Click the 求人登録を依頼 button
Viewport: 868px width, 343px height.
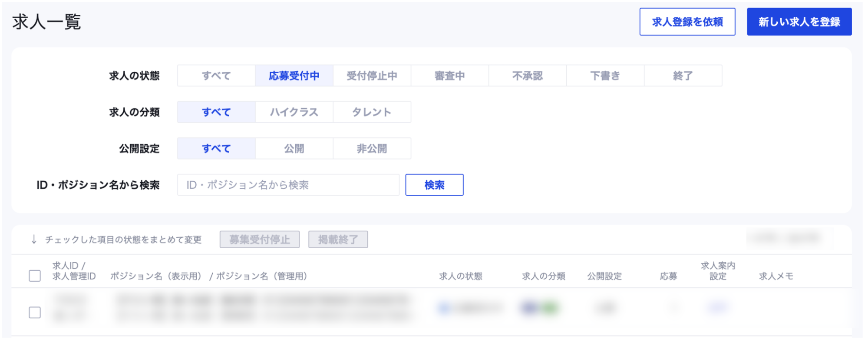coord(687,22)
